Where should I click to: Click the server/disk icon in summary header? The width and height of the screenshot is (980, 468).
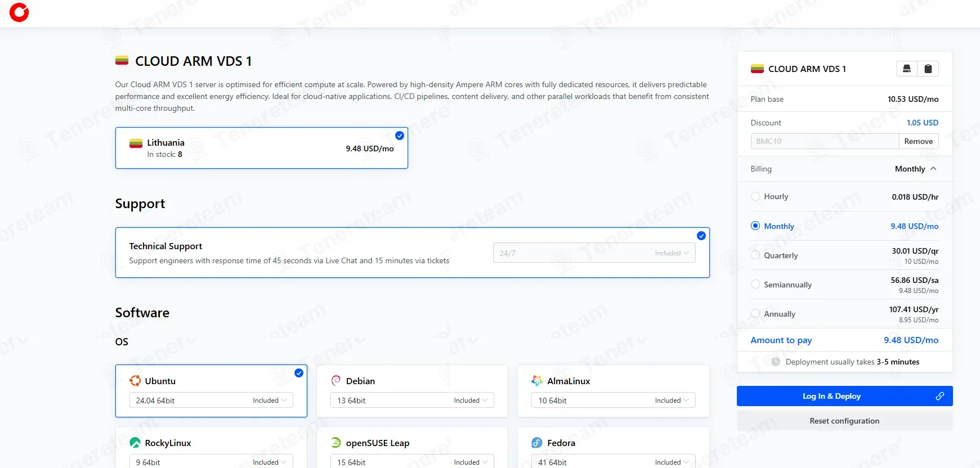coord(907,69)
